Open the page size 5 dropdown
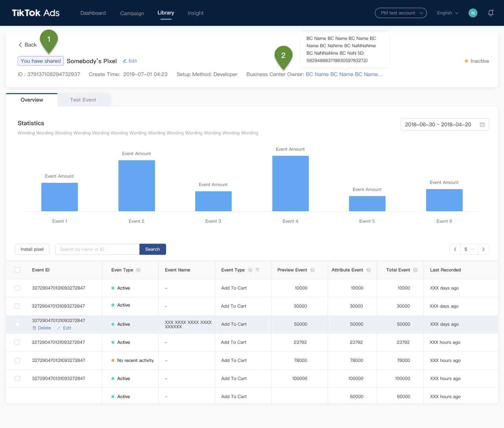 pyautogui.click(x=469, y=249)
